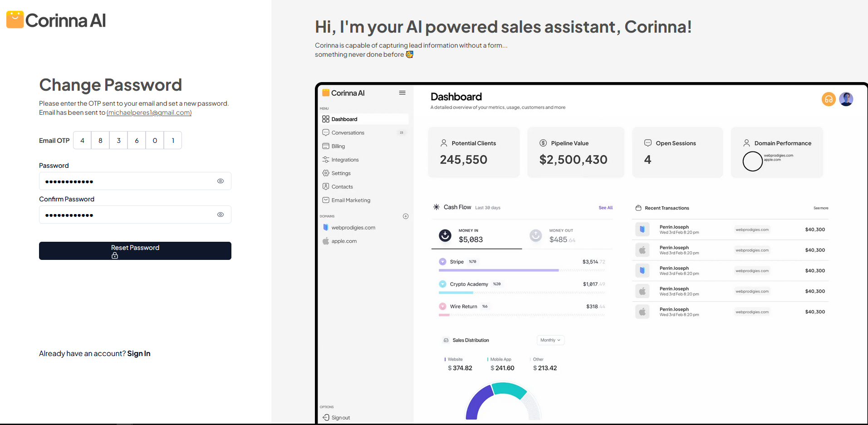The height and width of the screenshot is (425, 868).
Task: Click the Email Marketing envelope icon
Action: pos(326,200)
